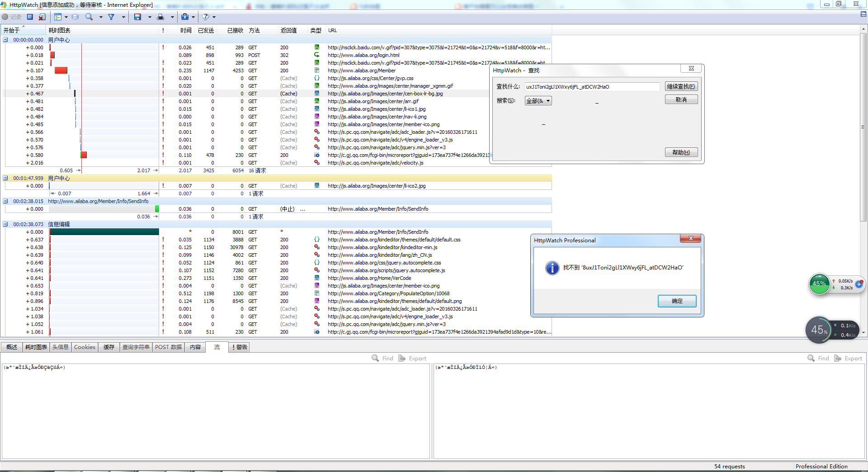The height and width of the screenshot is (472, 868).
Task: Collapse the SendInfo page group at 00:02:38.015
Action: (x=5, y=201)
